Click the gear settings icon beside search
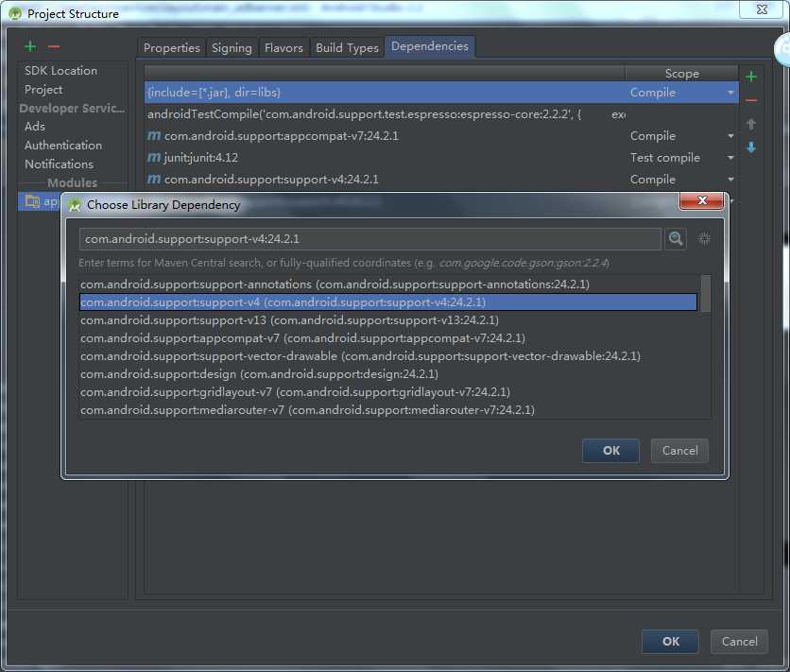790x672 pixels. coord(704,238)
